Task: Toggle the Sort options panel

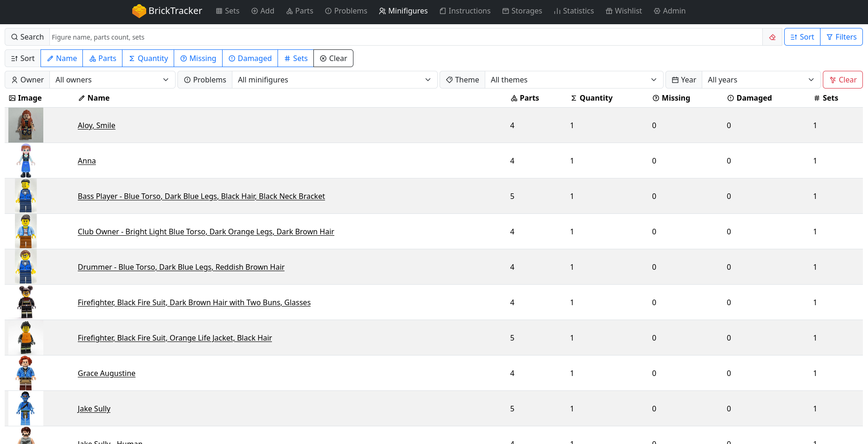Action: coord(802,37)
